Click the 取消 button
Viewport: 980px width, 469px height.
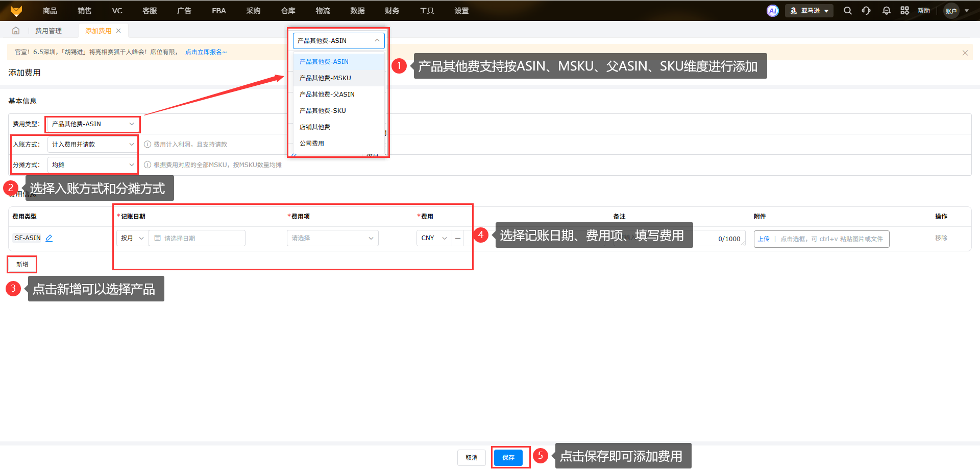(472, 458)
